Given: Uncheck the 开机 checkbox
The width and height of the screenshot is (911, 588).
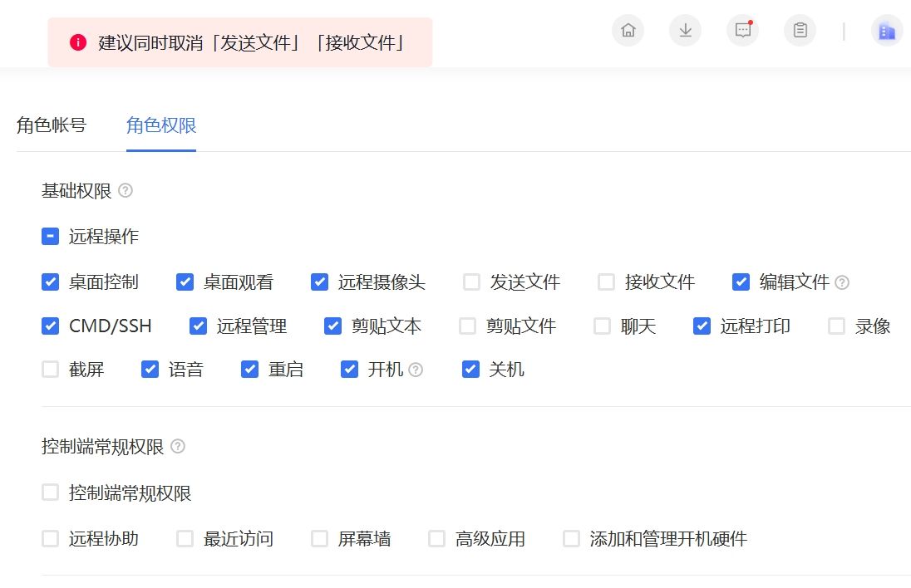Looking at the screenshot, I should click(349, 370).
